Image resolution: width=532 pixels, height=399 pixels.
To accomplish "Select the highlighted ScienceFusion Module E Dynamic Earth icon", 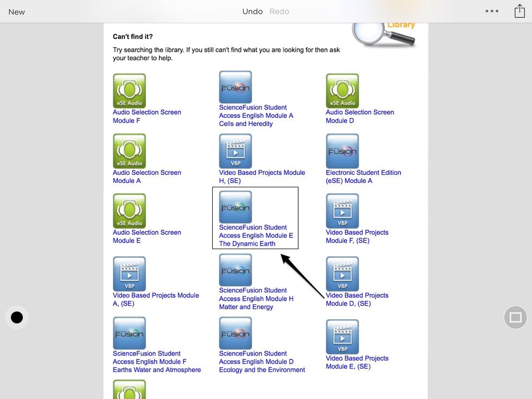I will pos(235,207).
